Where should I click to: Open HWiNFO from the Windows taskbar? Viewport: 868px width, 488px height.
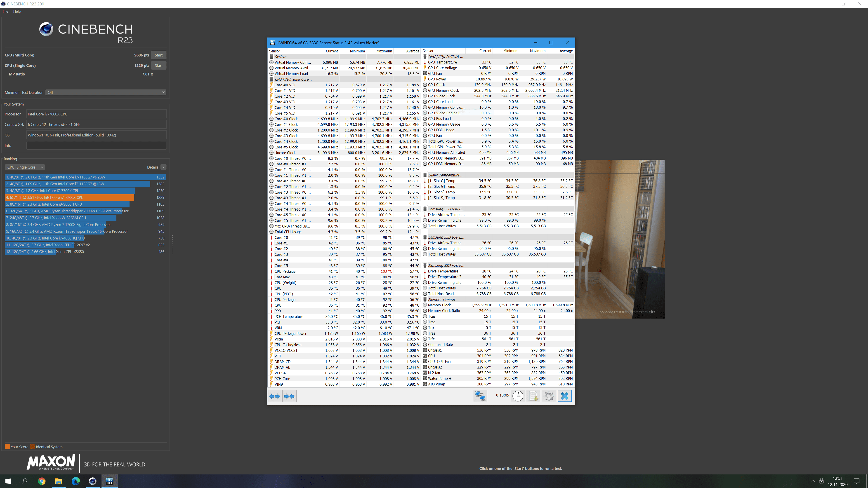tap(109, 481)
